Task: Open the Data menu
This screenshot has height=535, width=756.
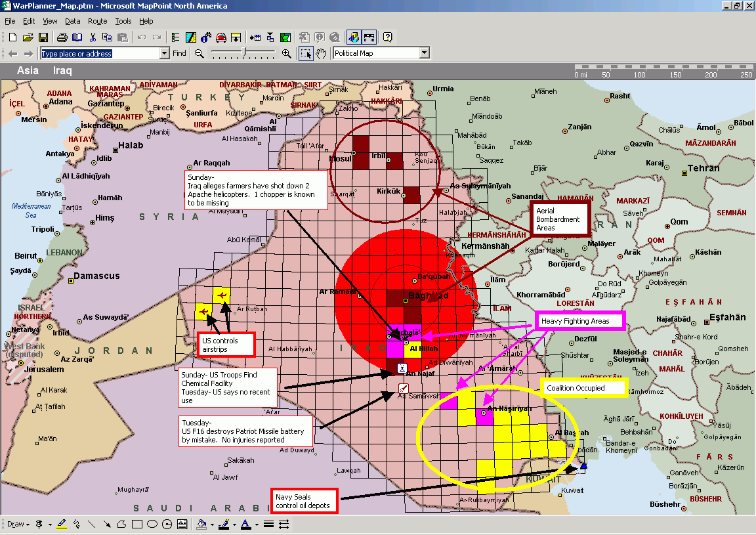Action: coord(72,21)
